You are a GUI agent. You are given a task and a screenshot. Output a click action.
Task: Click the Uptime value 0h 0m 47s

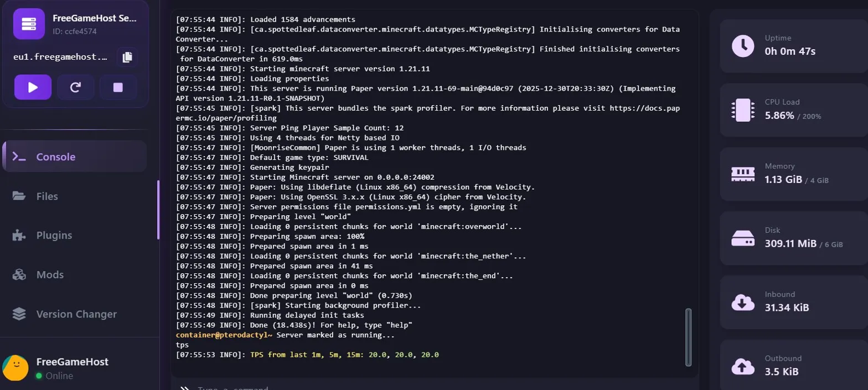pos(790,51)
